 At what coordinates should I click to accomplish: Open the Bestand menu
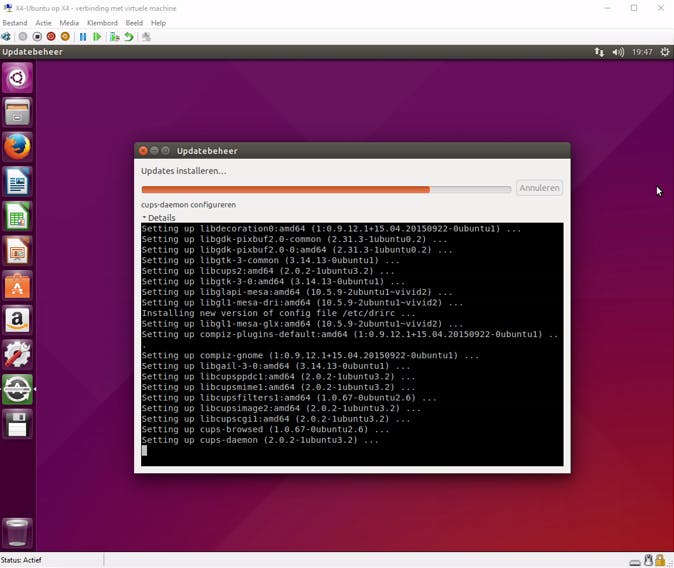(15, 23)
